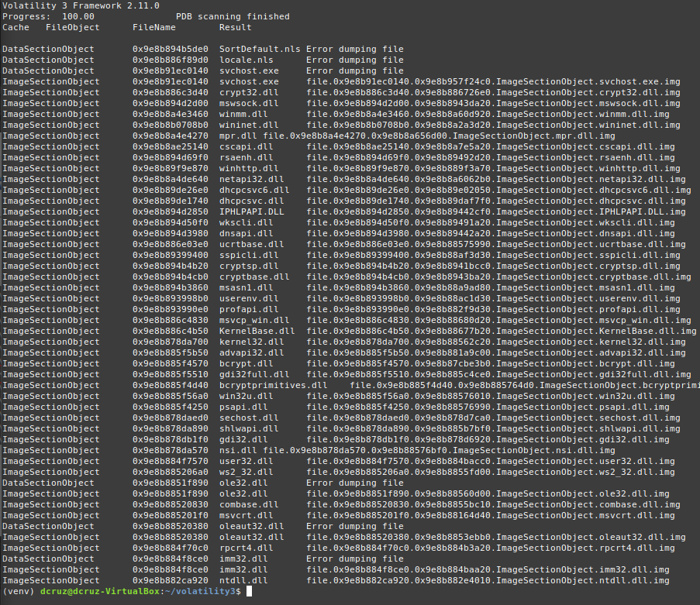Screen dimensions: 700x605
Task: Click 'winhttp.dll' in the FileName column
Action: [249, 168]
